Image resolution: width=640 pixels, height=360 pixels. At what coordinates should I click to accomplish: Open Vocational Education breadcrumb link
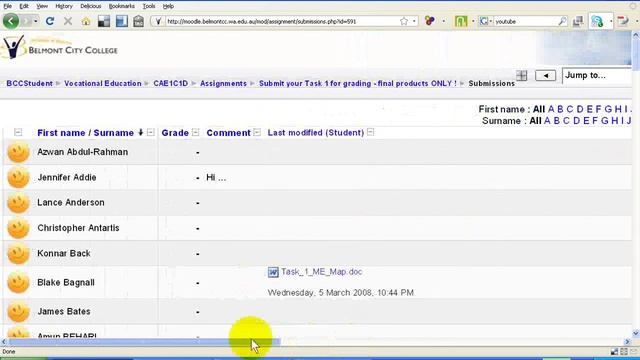[103, 83]
